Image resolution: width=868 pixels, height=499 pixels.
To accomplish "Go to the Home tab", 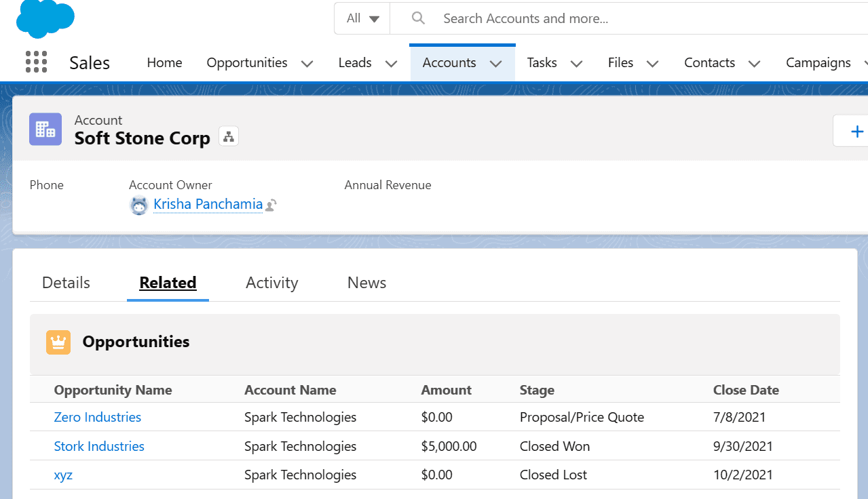I will [x=164, y=62].
